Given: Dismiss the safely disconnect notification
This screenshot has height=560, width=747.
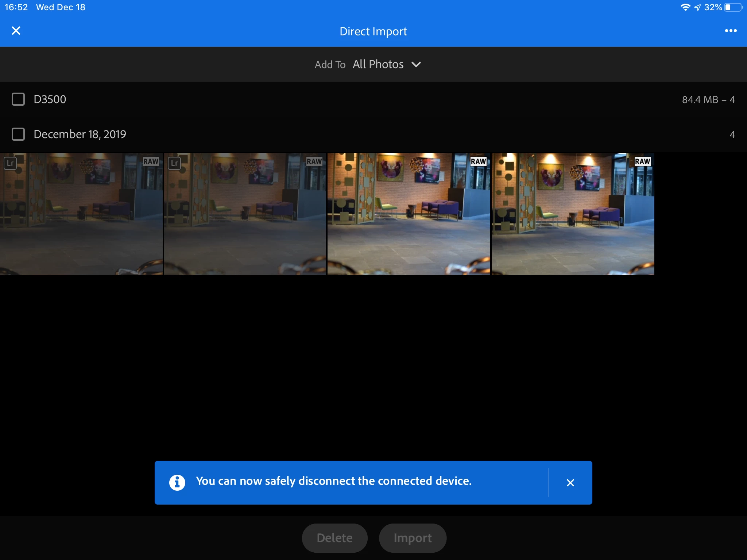Looking at the screenshot, I should click(x=570, y=483).
